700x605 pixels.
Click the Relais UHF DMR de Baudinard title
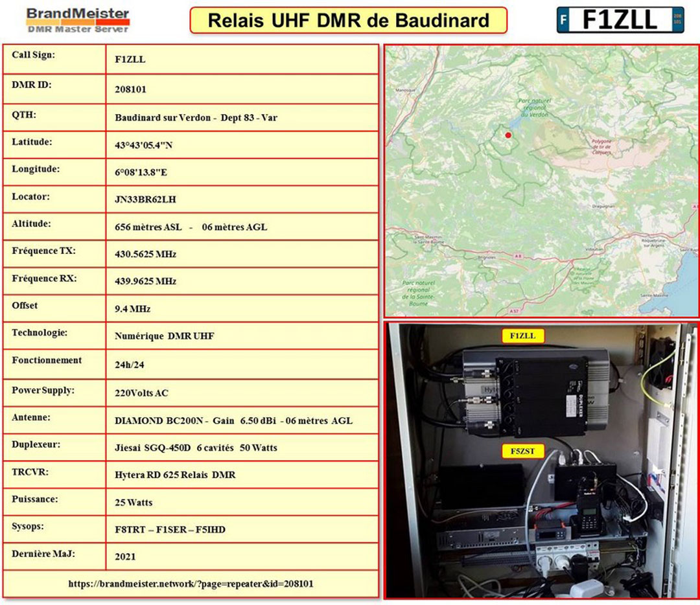point(348,20)
